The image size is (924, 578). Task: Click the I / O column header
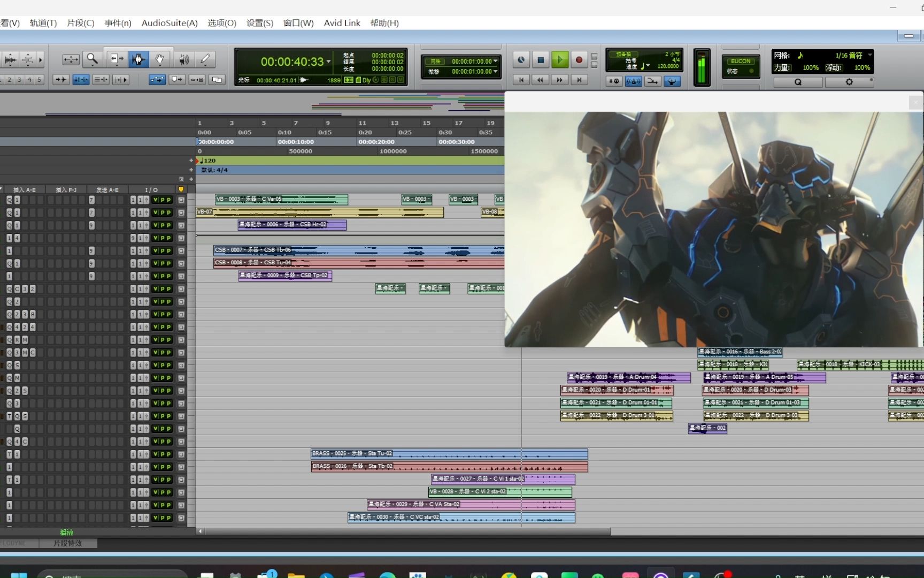point(151,190)
